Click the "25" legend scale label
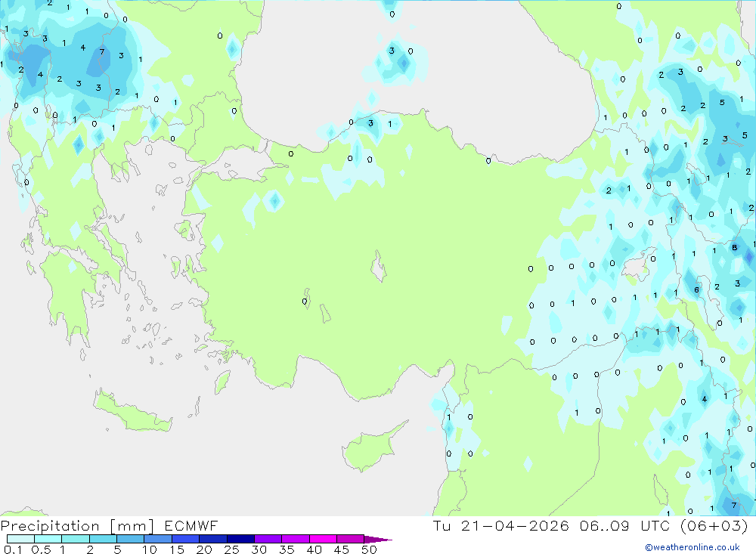Screen dimensions: 756x554 click(x=232, y=549)
